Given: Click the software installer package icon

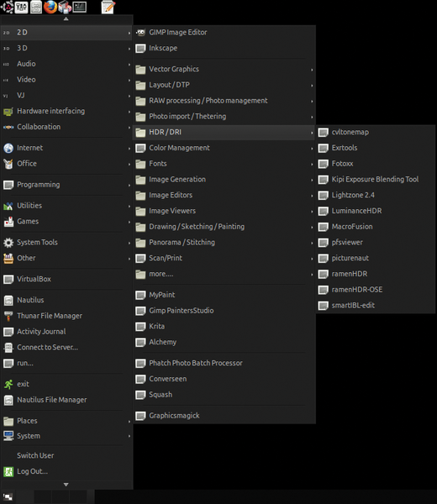Looking at the screenshot, I should pos(65,7).
